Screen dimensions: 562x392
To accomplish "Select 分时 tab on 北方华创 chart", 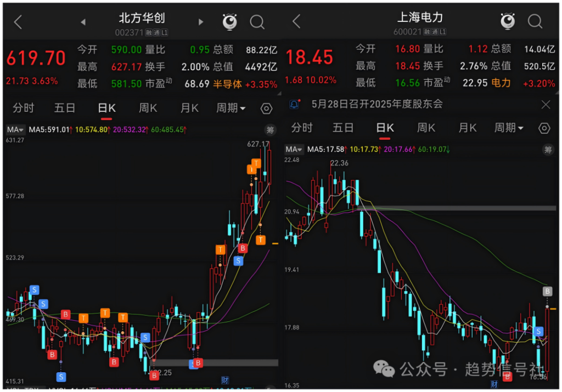I will pyautogui.click(x=23, y=108).
